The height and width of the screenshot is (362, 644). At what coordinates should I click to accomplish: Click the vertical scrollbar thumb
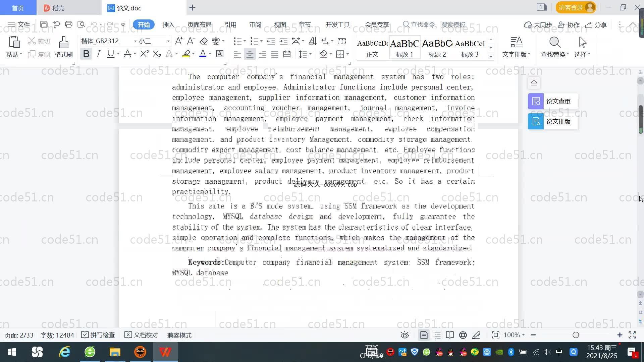[x=641, y=119]
